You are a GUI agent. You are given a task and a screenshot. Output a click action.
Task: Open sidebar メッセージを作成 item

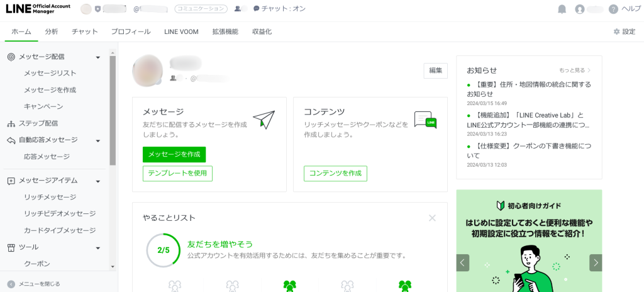[x=50, y=90]
